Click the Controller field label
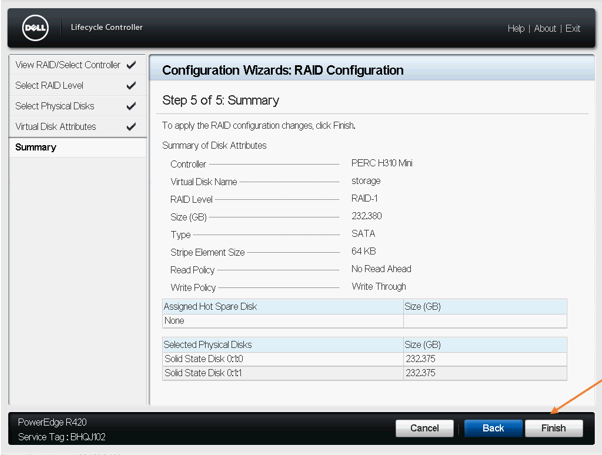The height and width of the screenshot is (455, 602). (188, 164)
